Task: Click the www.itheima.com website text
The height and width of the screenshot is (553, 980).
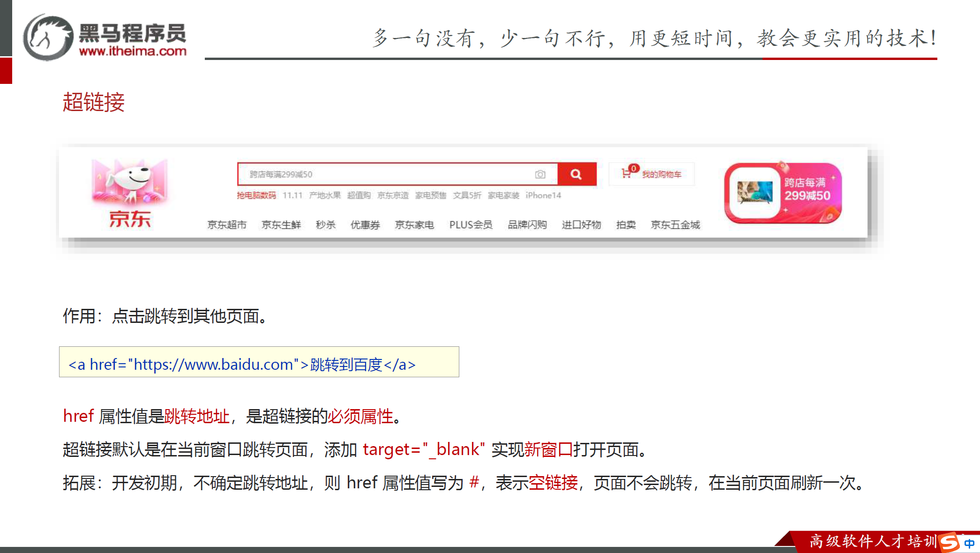Action: (133, 51)
